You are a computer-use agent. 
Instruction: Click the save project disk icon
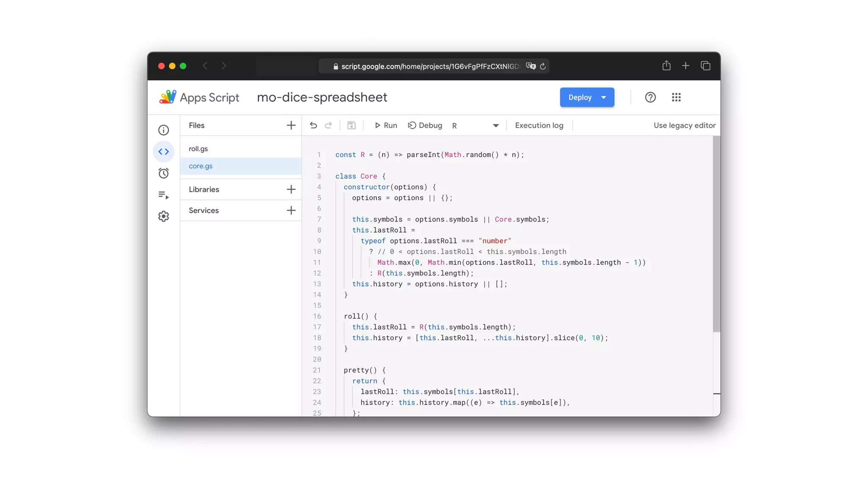[351, 125]
